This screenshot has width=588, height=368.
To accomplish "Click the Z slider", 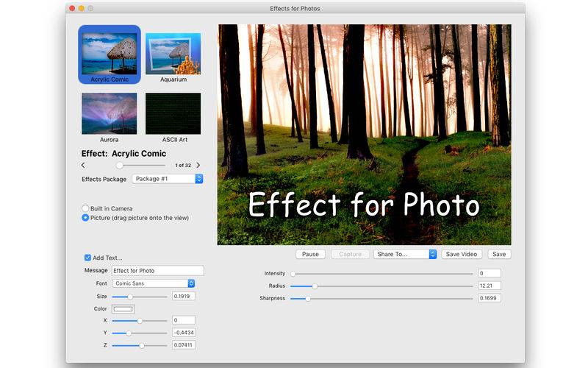I will coord(140,345).
